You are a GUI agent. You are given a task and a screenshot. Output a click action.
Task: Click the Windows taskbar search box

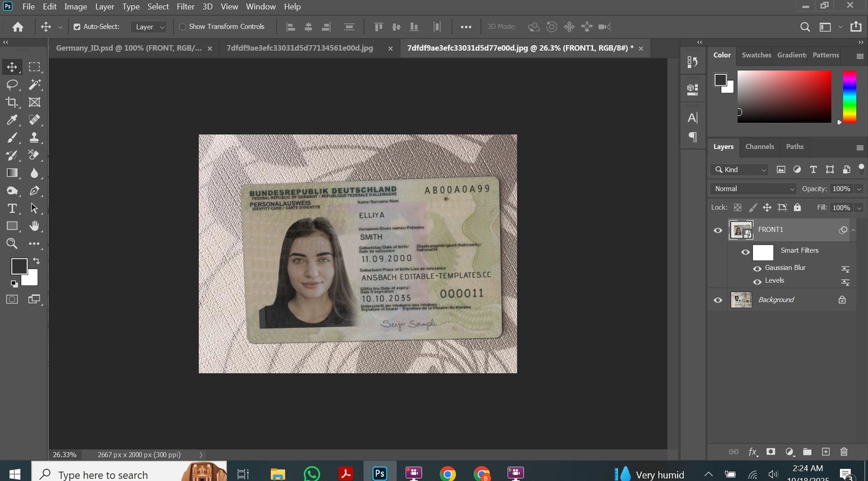point(103,474)
